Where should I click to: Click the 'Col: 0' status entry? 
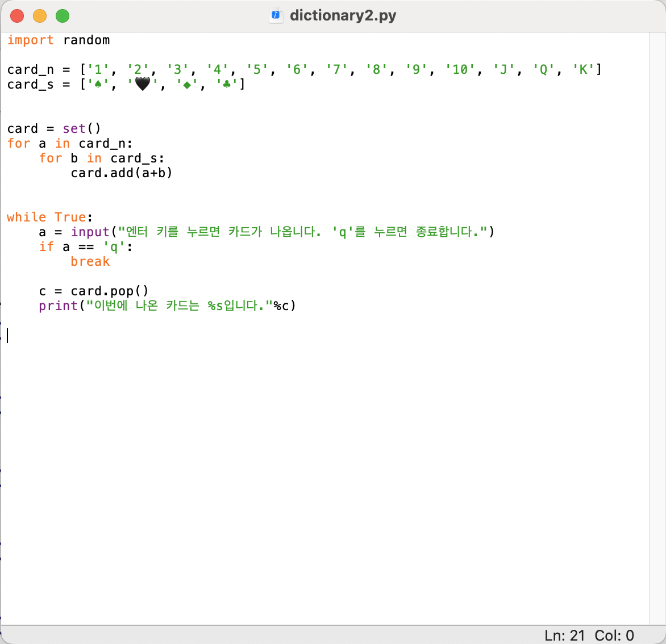tap(614, 635)
